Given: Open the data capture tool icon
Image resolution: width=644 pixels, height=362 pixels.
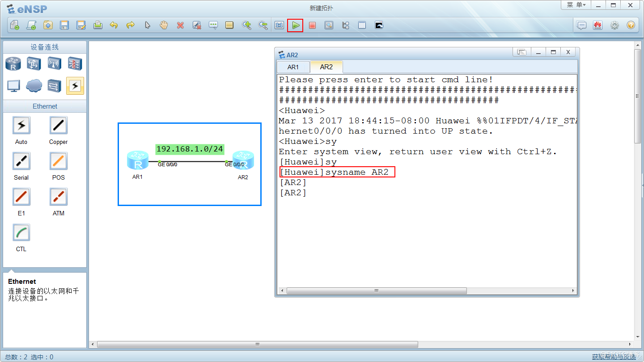Looking at the screenshot, I should (x=329, y=25).
